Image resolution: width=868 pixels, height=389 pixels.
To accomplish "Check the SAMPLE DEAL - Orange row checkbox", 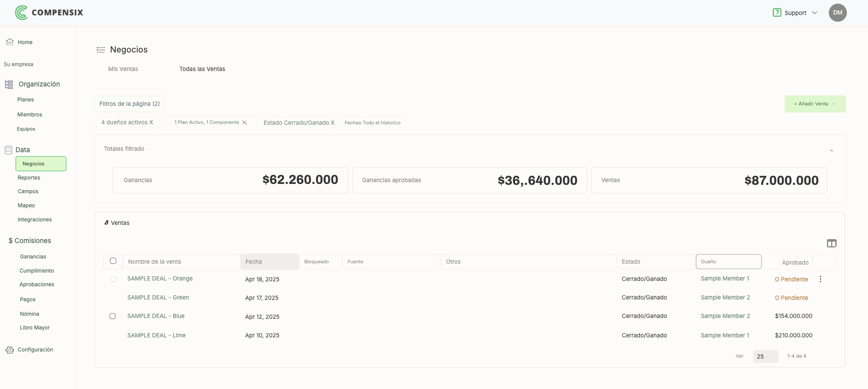I will [x=113, y=279].
